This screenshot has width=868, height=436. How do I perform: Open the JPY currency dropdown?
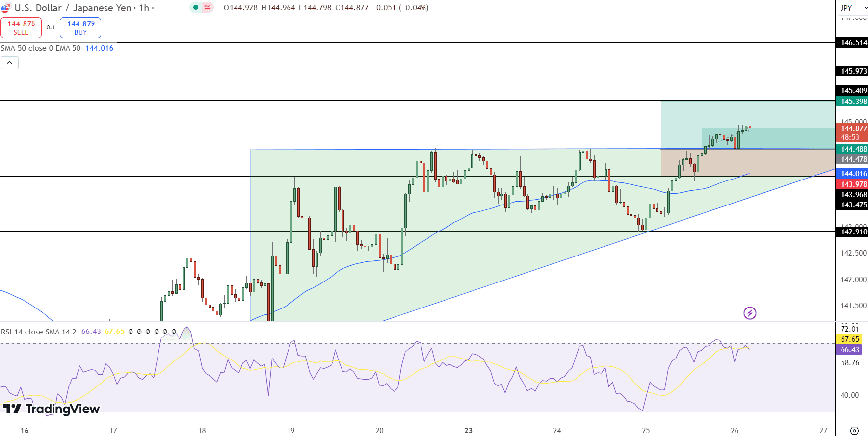tap(853, 8)
